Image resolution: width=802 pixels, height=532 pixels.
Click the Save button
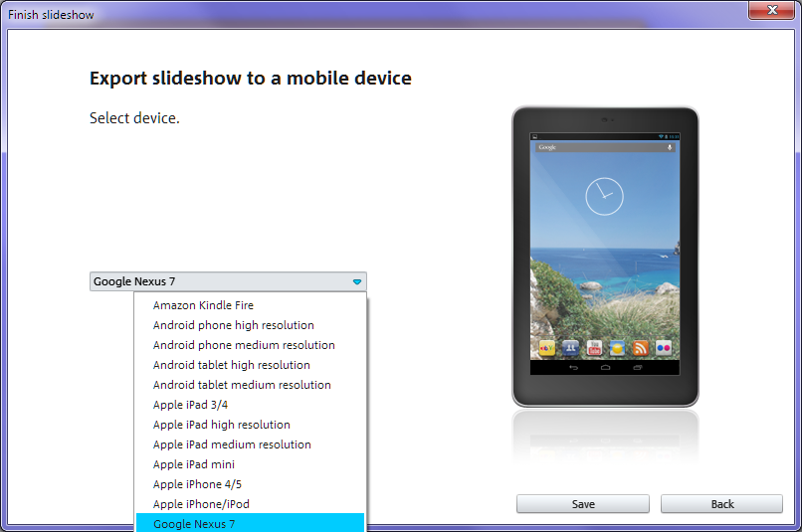click(x=583, y=504)
